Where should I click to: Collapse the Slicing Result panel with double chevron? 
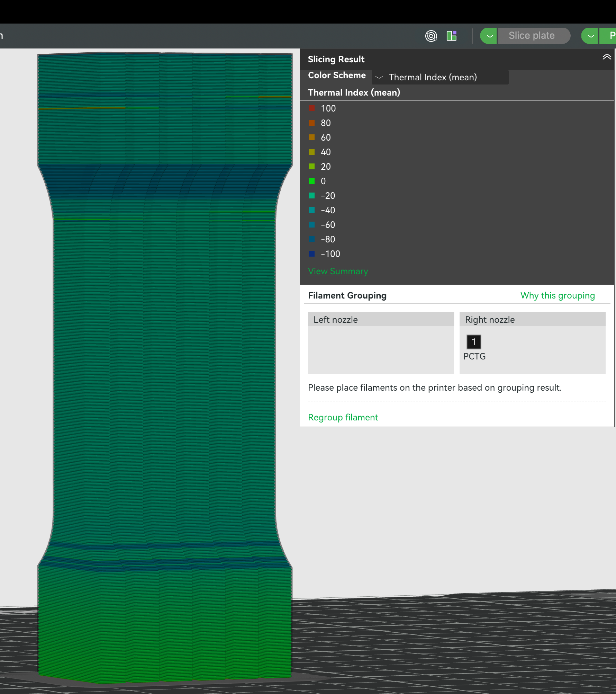point(606,57)
